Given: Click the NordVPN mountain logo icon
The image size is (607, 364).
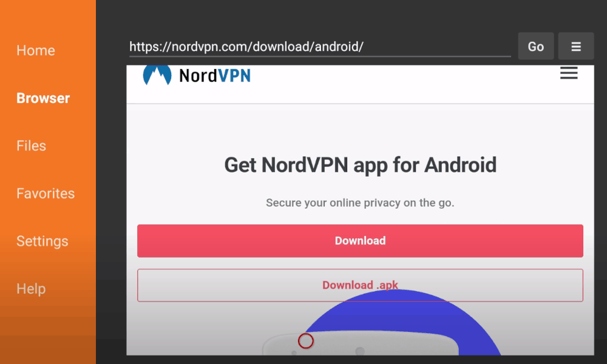Looking at the screenshot, I should coord(157,75).
